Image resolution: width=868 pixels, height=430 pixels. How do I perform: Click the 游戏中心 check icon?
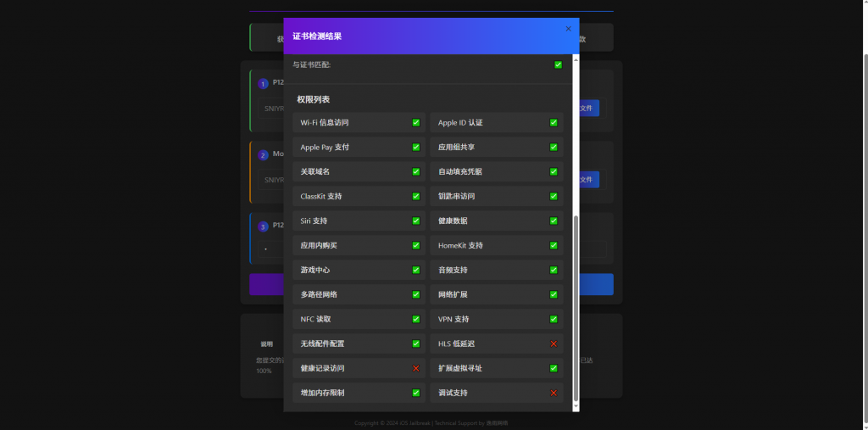415,270
